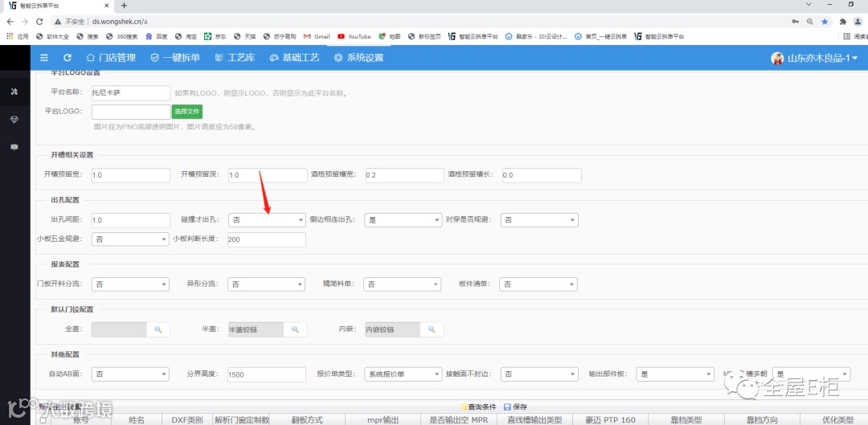
Task: Open the 异形分流 dropdown
Action: [x=266, y=284]
